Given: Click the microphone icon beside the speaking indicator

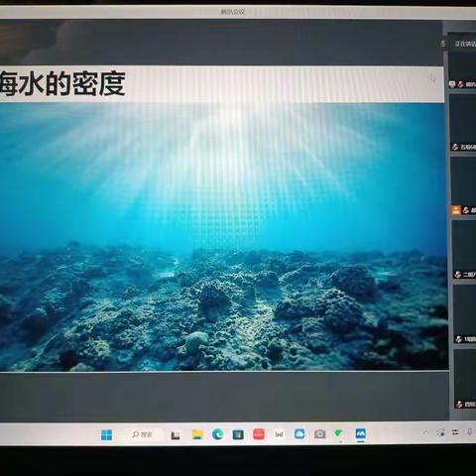Looking at the screenshot, I should click(x=443, y=44).
